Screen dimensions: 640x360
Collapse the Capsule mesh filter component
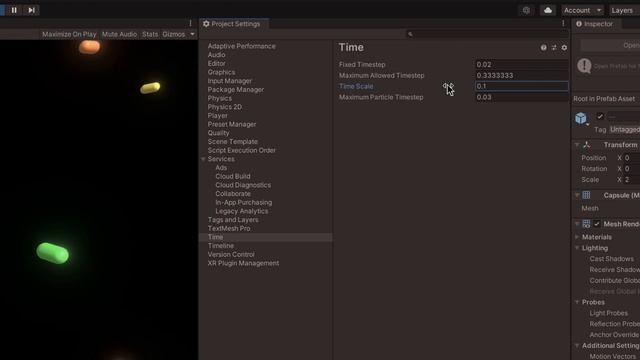point(577,195)
